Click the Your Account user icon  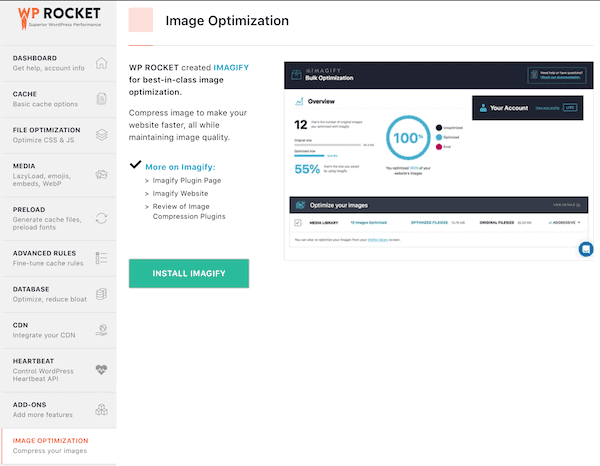point(483,108)
